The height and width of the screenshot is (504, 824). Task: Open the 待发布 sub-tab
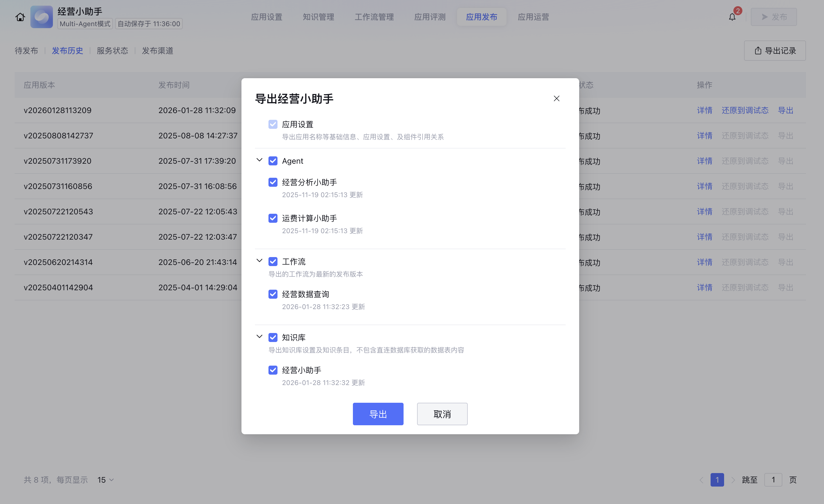tap(26, 50)
